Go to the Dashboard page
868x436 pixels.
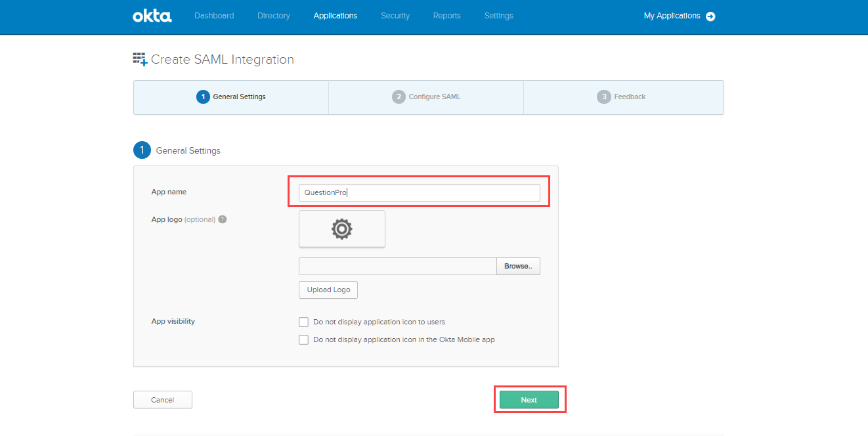(x=214, y=16)
